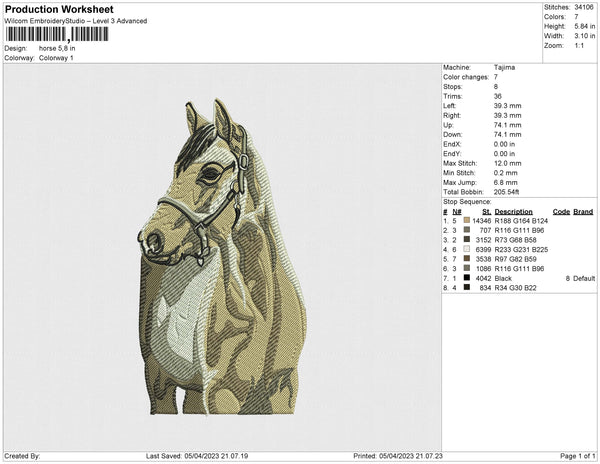Click the 'EndY:' label

tap(452, 153)
